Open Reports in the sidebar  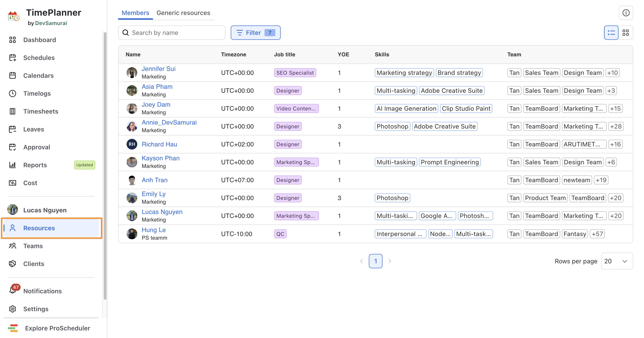35,165
